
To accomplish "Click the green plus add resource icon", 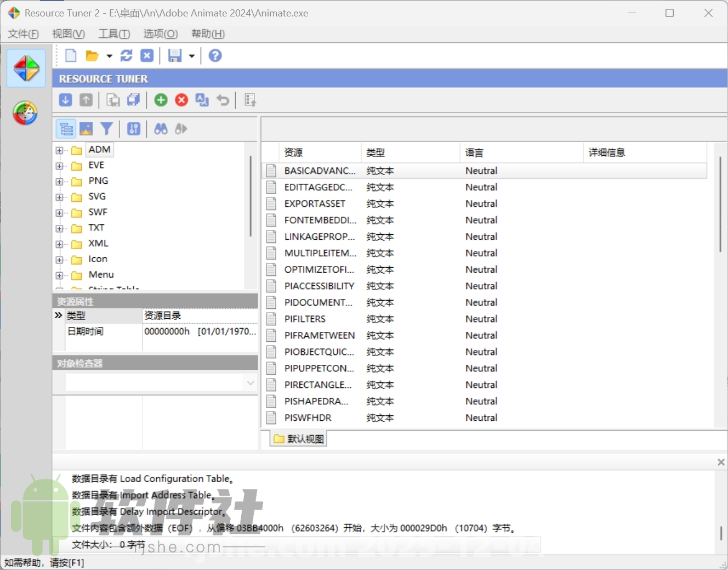I will (x=161, y=100).
